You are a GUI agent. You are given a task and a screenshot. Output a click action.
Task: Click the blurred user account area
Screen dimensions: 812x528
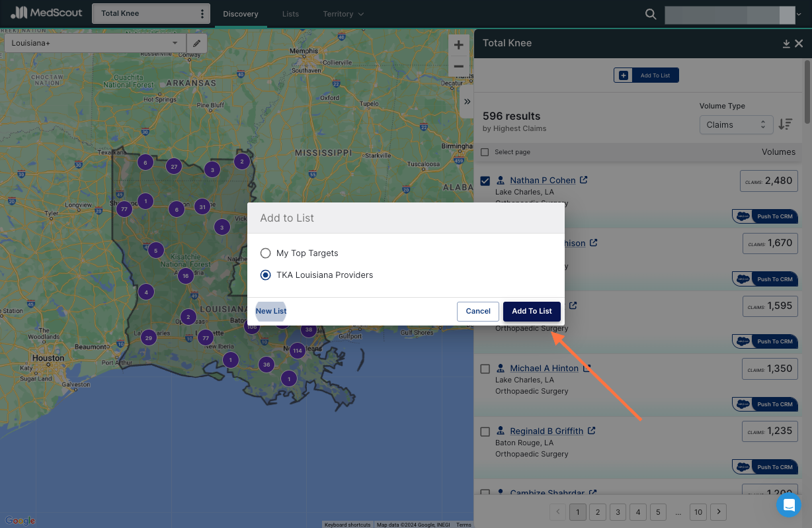pyautogui.click(x=729, y=15)
